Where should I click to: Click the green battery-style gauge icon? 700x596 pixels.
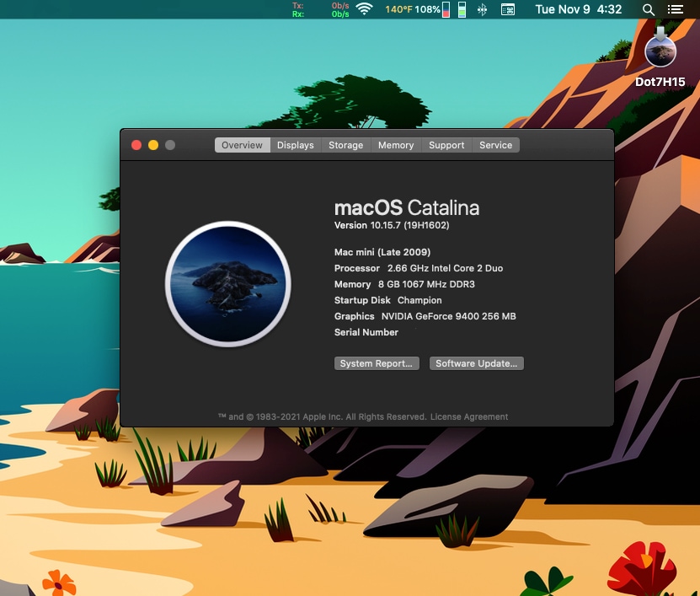(462, 9)
